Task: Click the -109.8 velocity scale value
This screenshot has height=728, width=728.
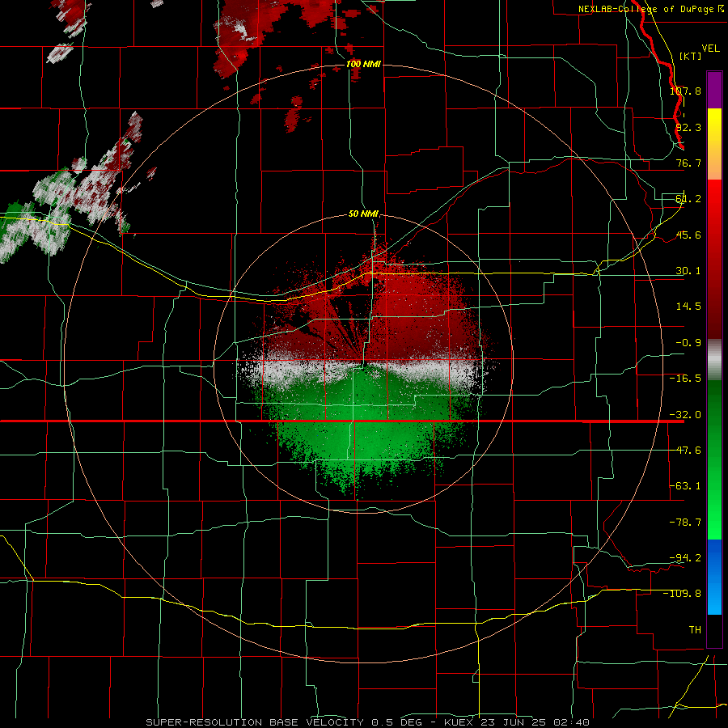Action: tap(683, 594)
